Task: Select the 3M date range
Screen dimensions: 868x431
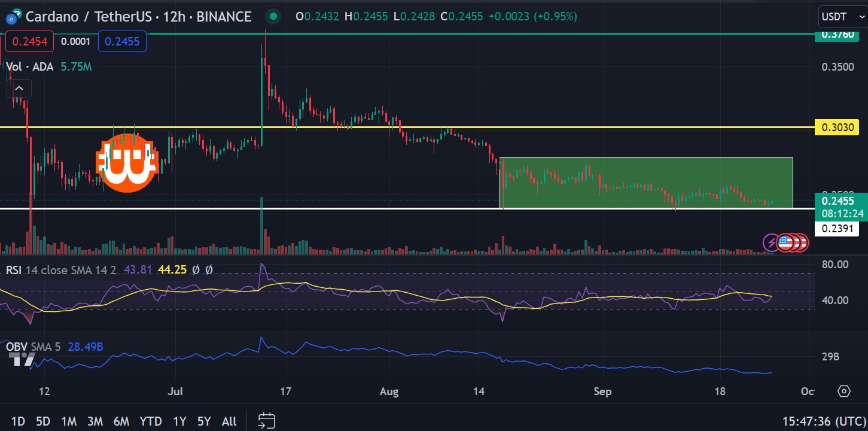Action: pos(95,421)
